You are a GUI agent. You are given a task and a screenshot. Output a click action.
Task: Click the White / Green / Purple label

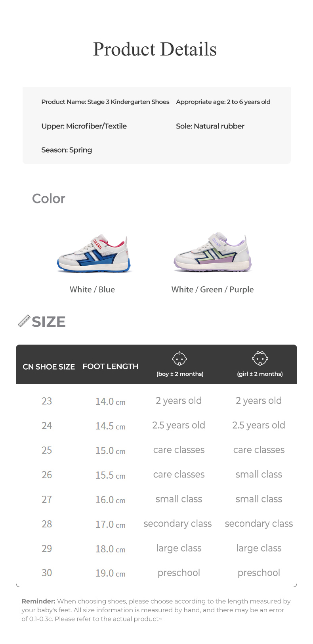click(212, 289)
